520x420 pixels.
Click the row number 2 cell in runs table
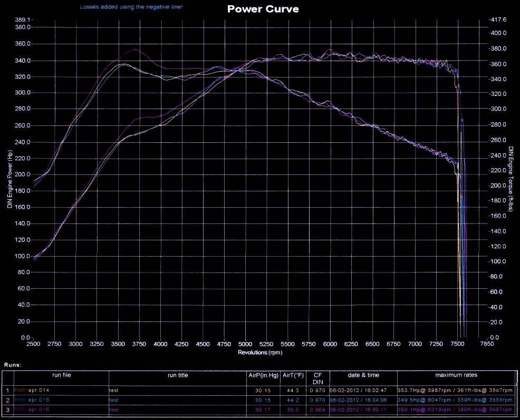point(7,400)
